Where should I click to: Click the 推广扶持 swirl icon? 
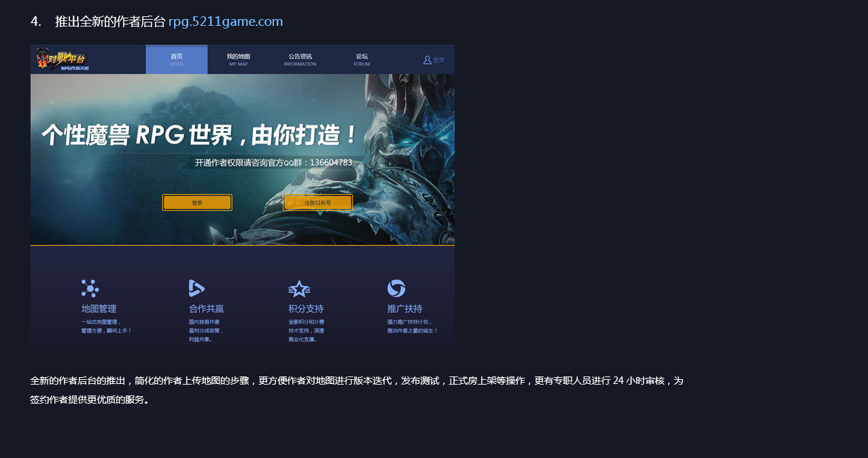(396, 288)
